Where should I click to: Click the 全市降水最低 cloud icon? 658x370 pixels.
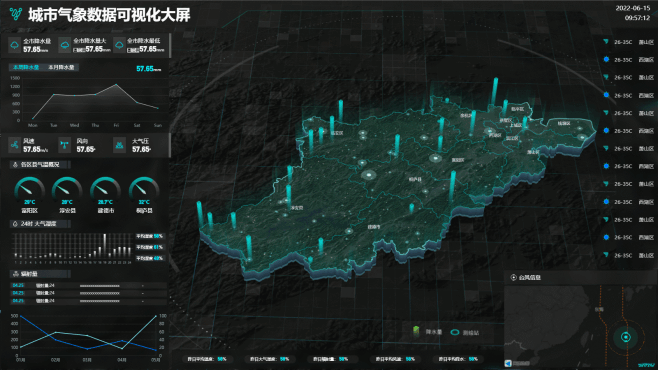click(119, 45)
